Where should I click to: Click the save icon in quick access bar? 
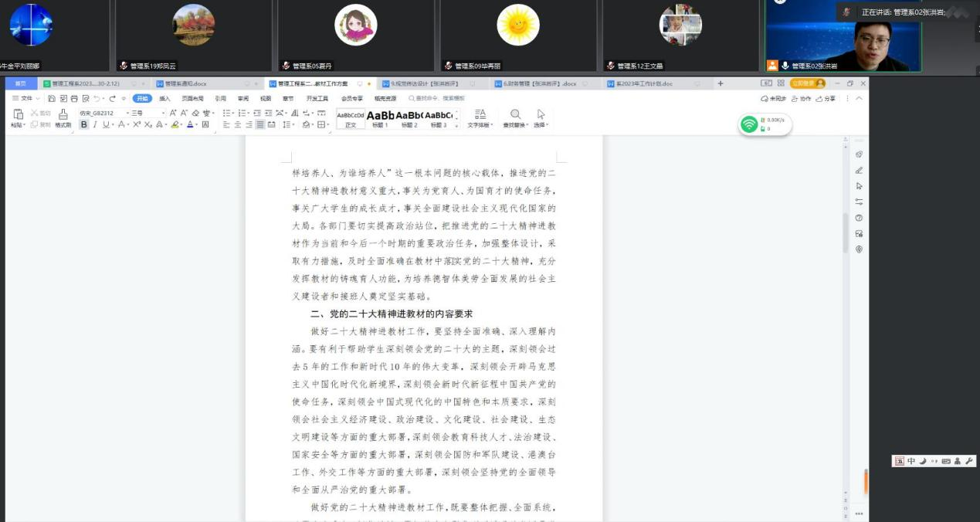point(52,98)
